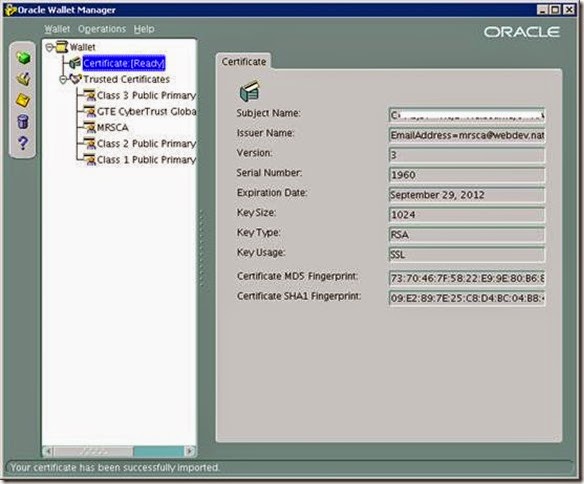Click the ORACLE logo

[521, 32]
